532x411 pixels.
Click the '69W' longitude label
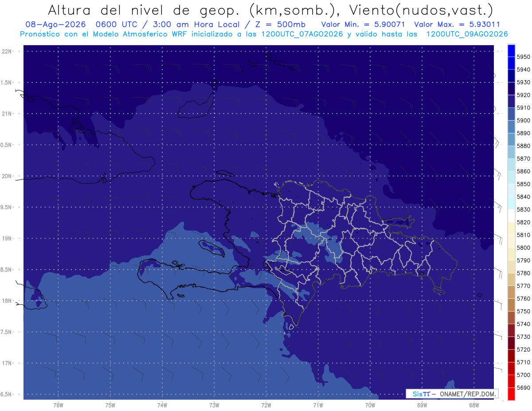point(422,405)
